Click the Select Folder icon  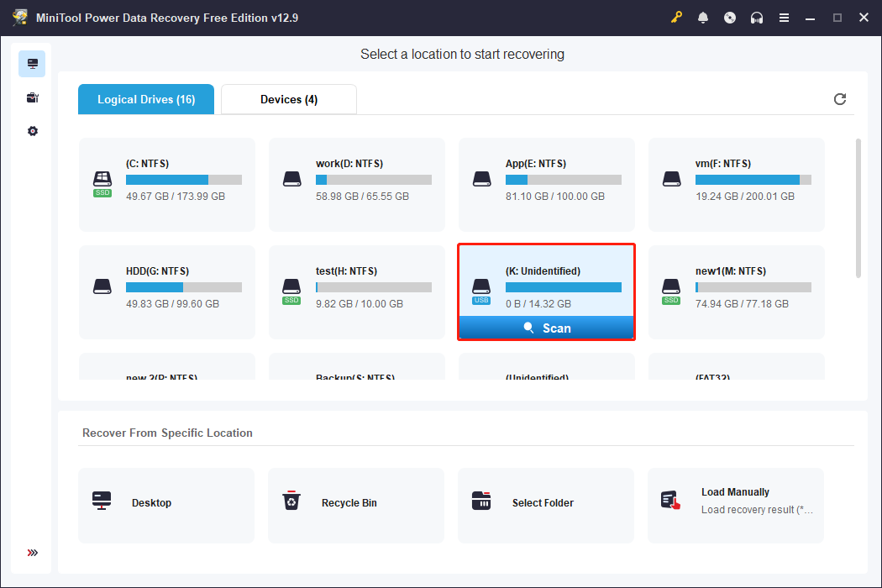point(481,501)
